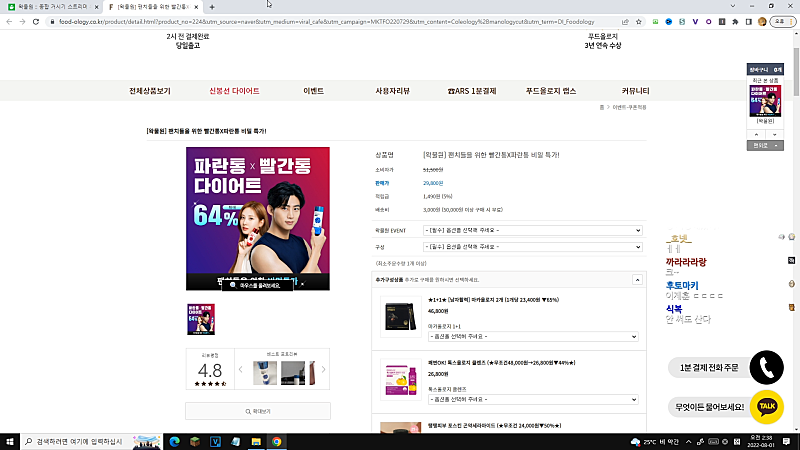
Task: Collapse the additional products section
Action: coord(637,280)
